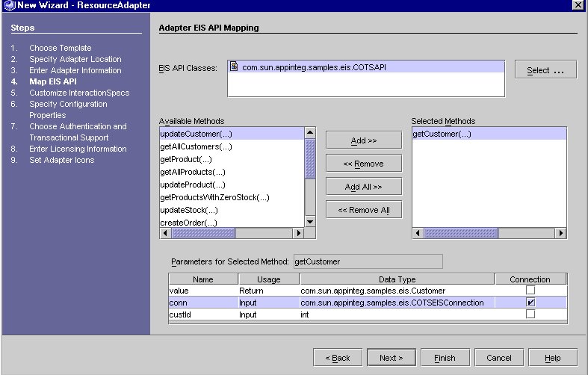This screenshot has height=375, width=588.
Task: Click left arrow of Selected Methods scrollbar
Action: pos(418,233)
